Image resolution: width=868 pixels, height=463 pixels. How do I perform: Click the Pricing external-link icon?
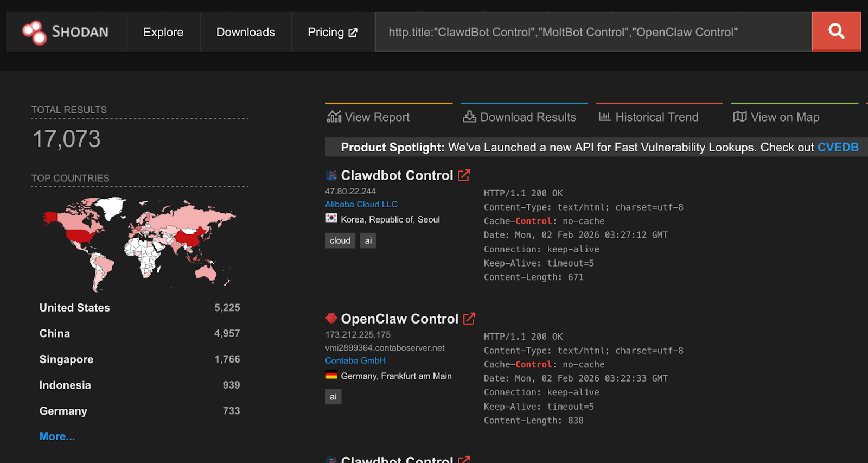pyautogui.click(x=353, y=33)
